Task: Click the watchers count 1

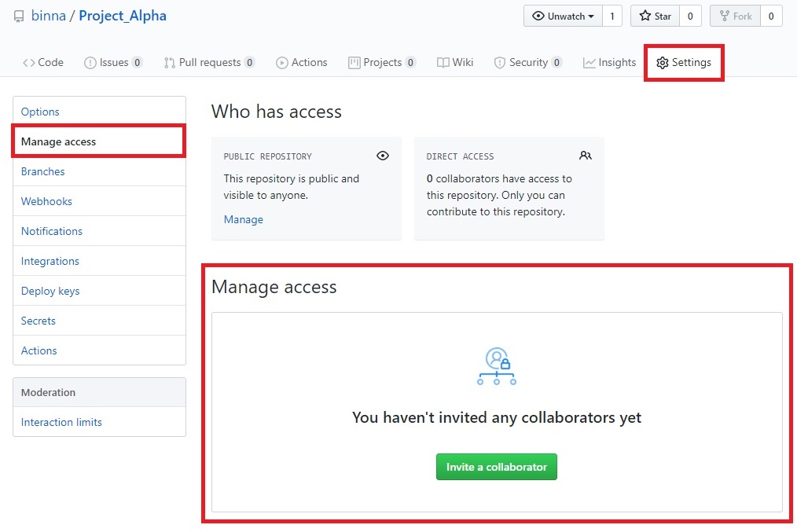Action: pos(612,16)
